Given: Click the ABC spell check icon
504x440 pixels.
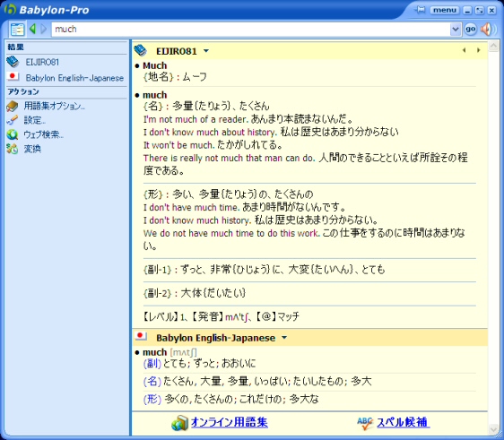Looking at the screenshot, I should click(x=365, y=423).
